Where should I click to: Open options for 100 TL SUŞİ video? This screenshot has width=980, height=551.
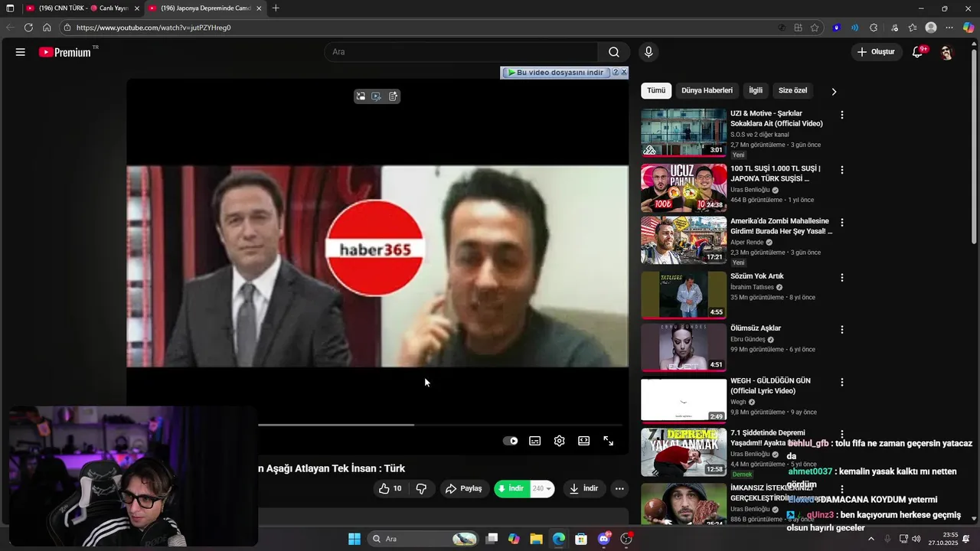842,170
